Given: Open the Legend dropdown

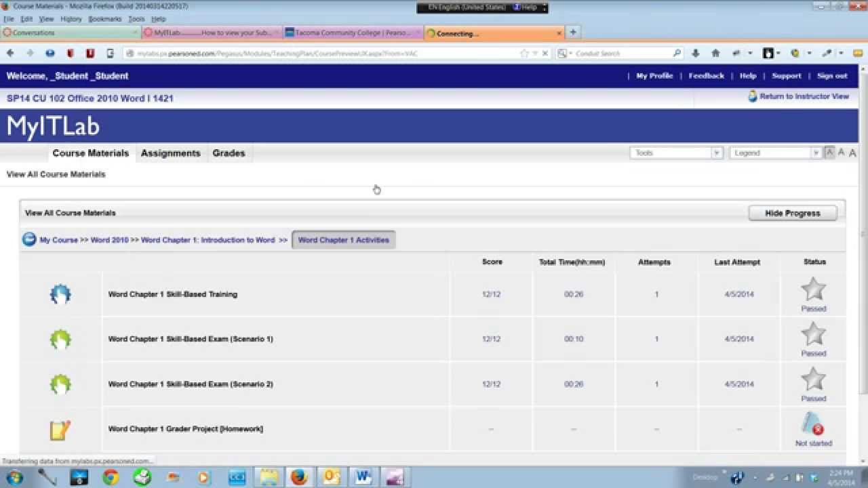Looking at the screenshot, I should point(776,153).
